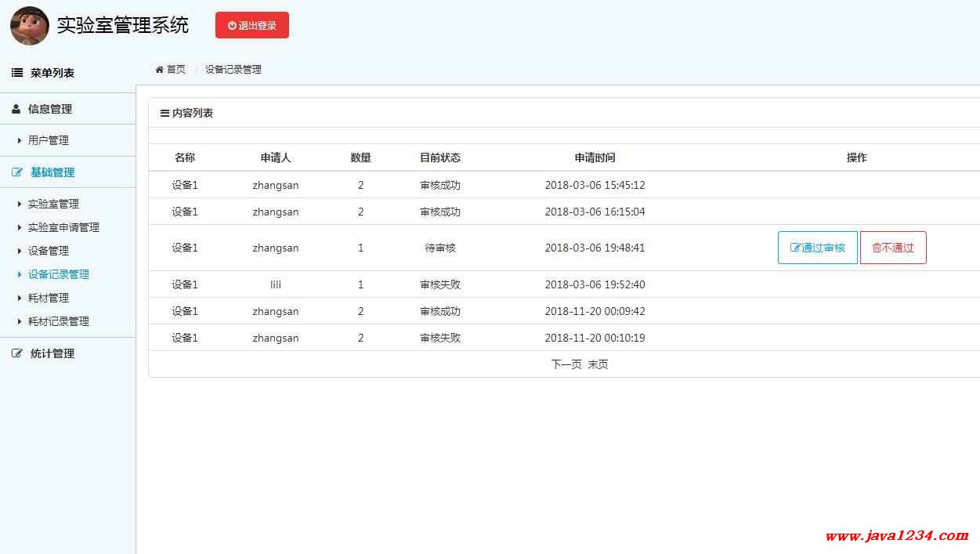The image size is (980, 554).
Task: Click the edit icon beside 基础管理
Action: click(x=17, y=172)
